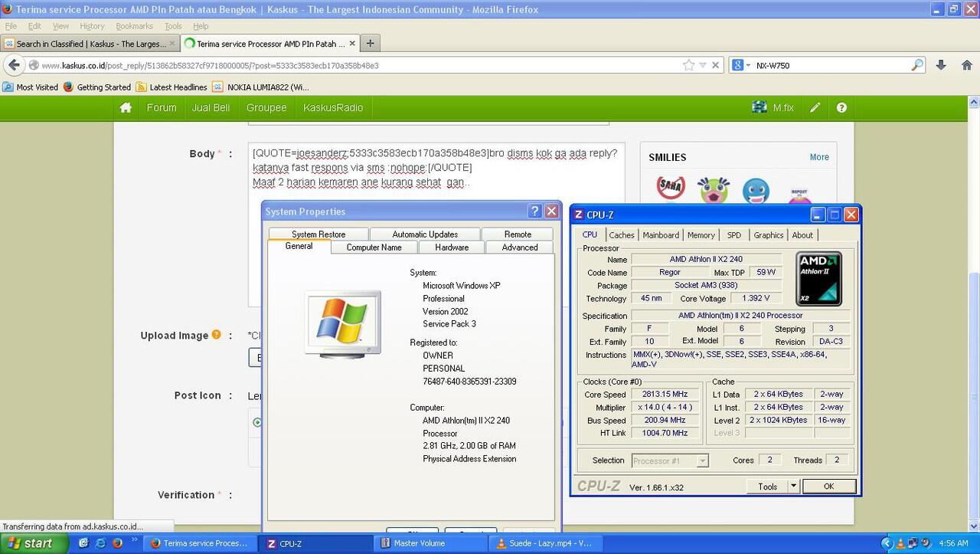Open the URL bar history dropdown arrow

[703, 66]
